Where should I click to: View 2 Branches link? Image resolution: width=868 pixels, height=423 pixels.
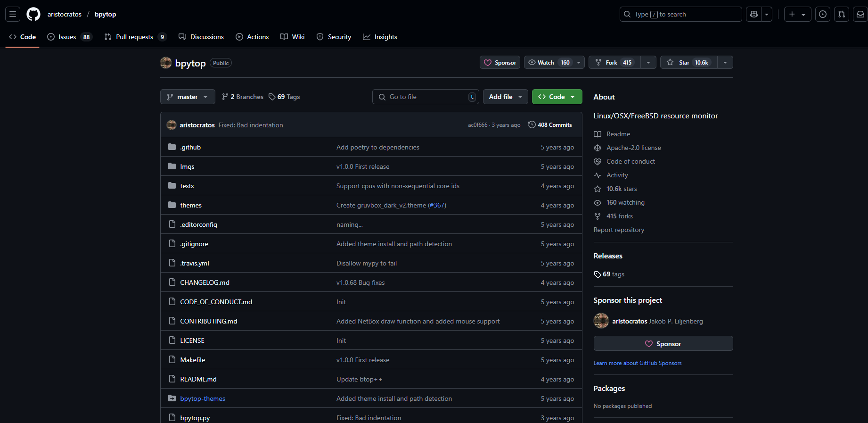243,97
